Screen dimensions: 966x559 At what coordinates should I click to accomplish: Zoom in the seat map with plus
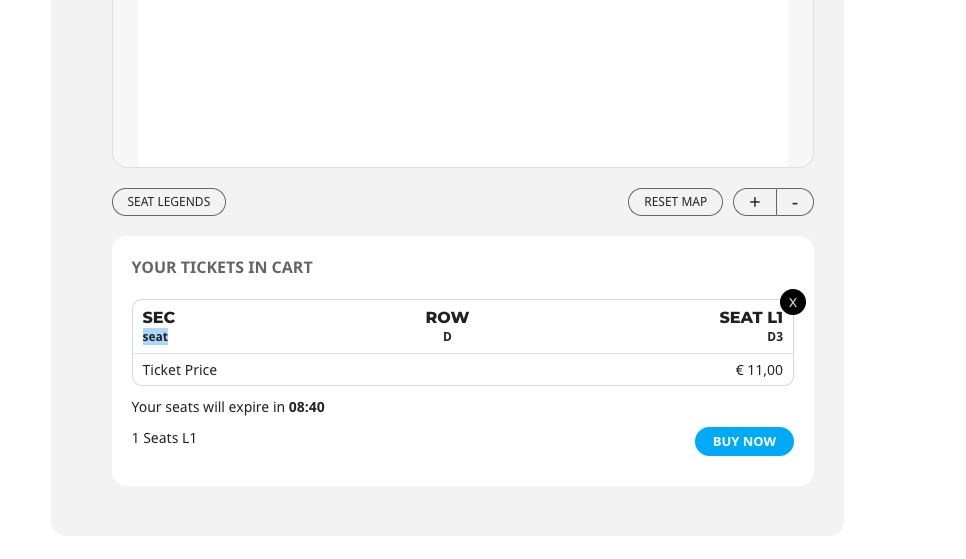[755, 202]
